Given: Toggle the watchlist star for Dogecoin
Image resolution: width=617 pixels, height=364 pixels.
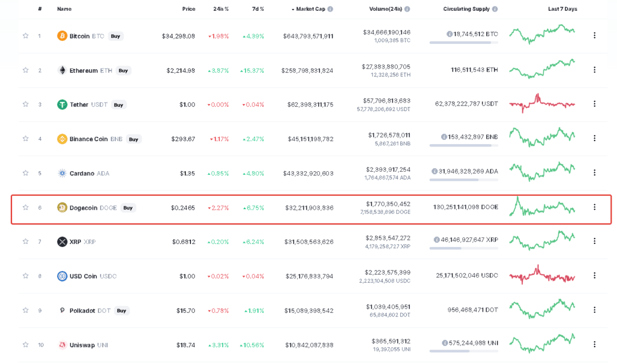Looking at the screenshot, I should pyautogui.click(x=25, y=208).
